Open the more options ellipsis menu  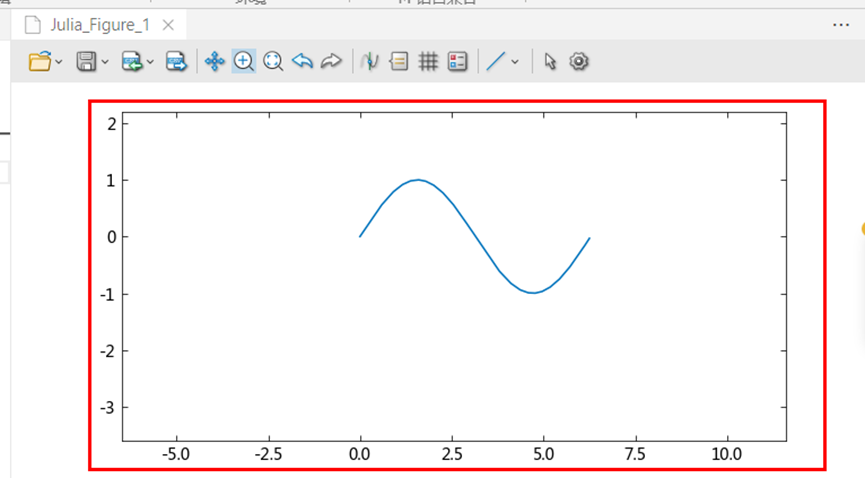841,25
